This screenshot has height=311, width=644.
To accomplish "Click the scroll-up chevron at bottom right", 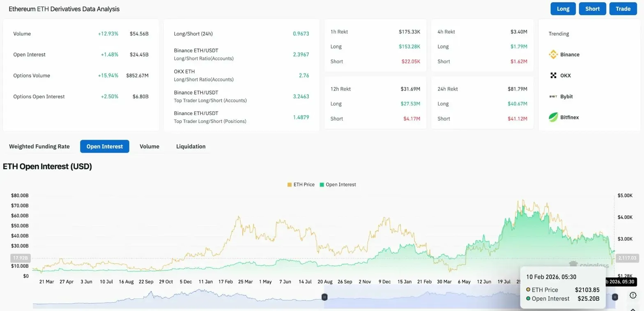I will pyautogui.click(x=633, y=309).
